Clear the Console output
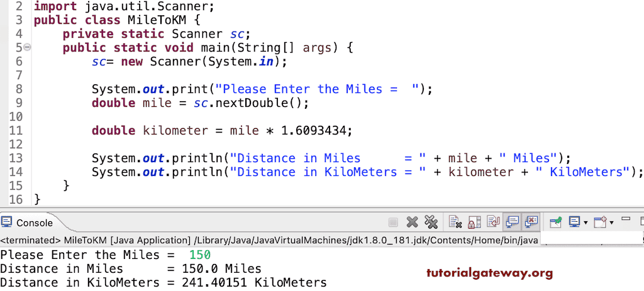 point(455,222)
